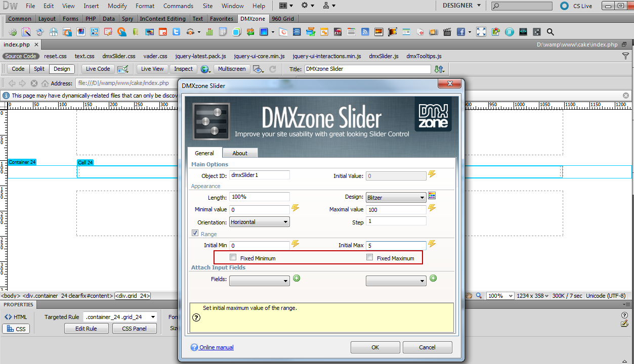Click the clapperboard video icon in toolbar

pos(447,32)
